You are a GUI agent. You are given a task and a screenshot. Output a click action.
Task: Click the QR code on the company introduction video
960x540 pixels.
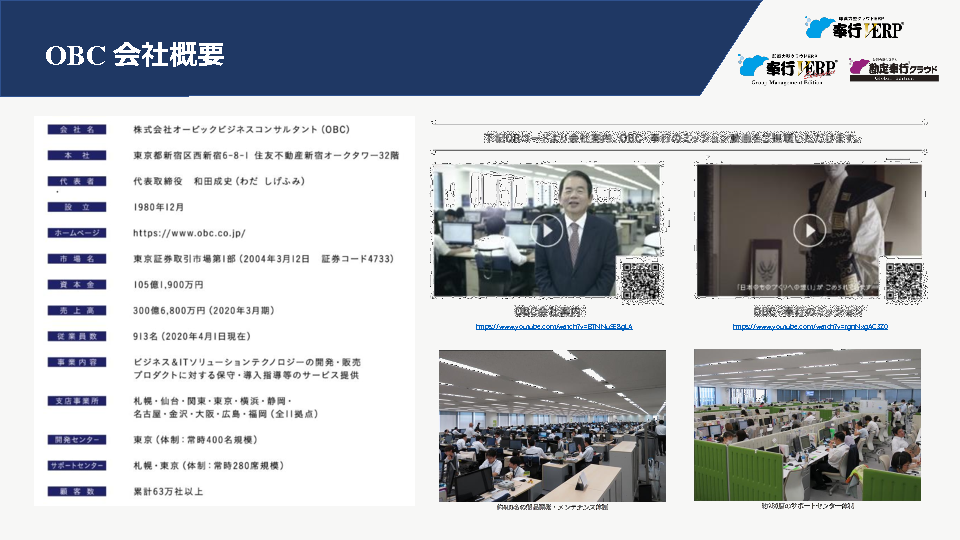point(640,279)
